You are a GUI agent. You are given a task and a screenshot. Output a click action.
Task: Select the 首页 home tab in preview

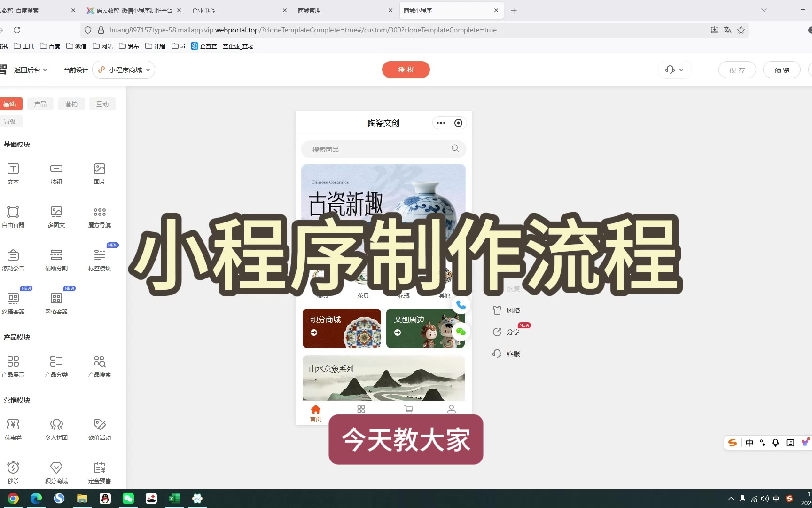click(316, 413)
